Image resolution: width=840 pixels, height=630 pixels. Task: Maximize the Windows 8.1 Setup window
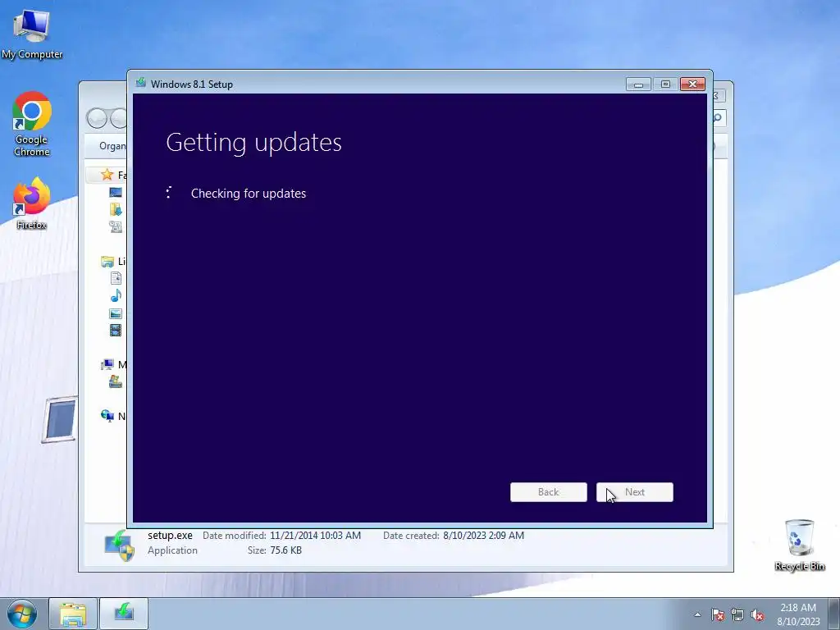point(665,84)
